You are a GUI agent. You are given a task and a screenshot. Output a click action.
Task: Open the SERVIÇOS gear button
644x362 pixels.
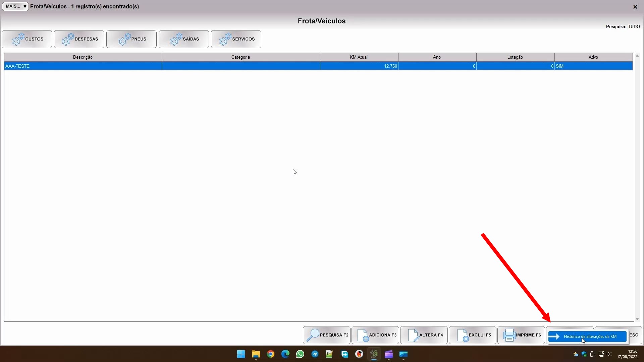point(236,39)
